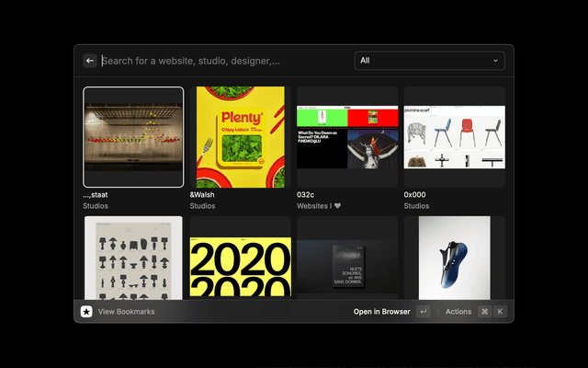The width and height of the screenshot is (588, 368).
Task: Click the K shortcut key icon
Action: click(x=500, y=312)
